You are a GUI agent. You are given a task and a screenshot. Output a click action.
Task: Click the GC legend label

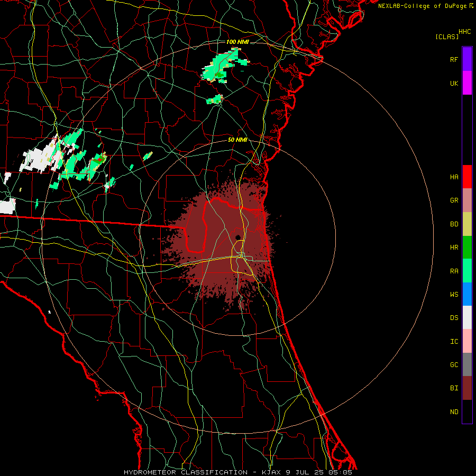tap(454, 364)
